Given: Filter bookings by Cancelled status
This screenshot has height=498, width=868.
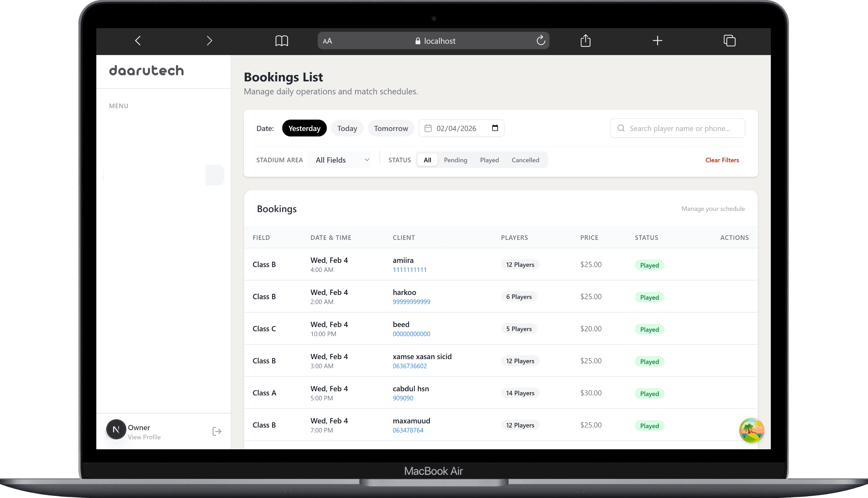Looking at the screenshot, I should click(x=525, y=160).
